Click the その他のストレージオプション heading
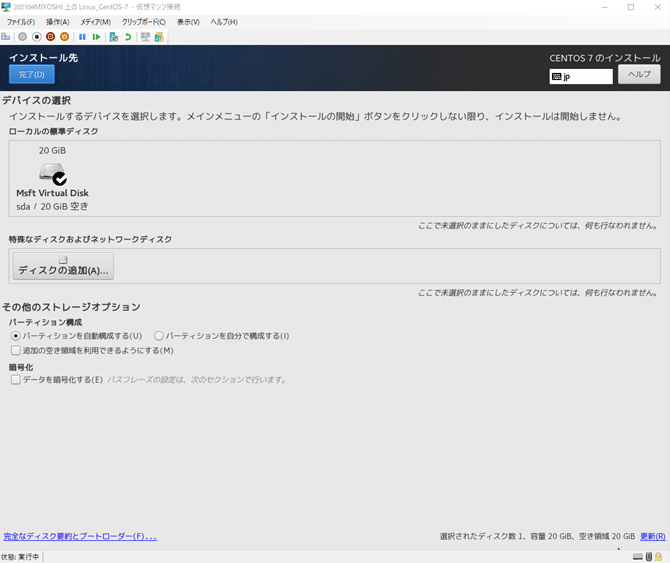Viewport: 670px width, 563px height. click(x=71, y=307)
